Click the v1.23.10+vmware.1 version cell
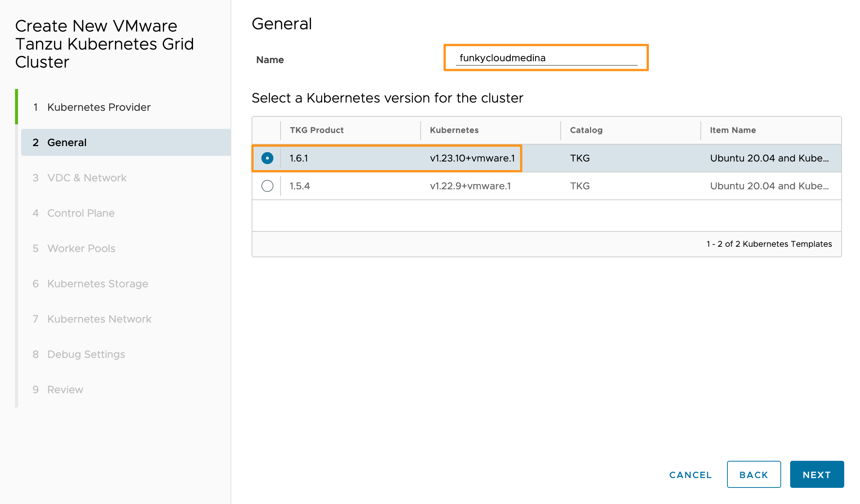The width and height of the screenshot is (860, 504). [472, 158]
